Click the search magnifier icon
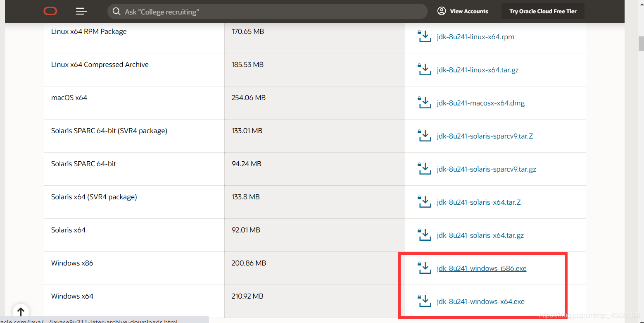Viewport: 644px width, 323px height. point(116,11)
